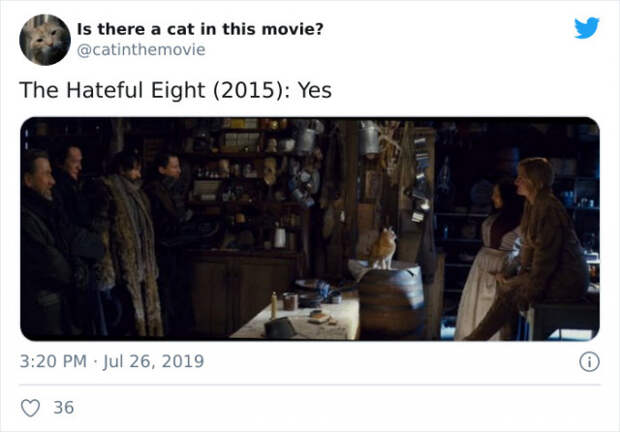
Task: Select the tweet text 'The Hateful Eight (2015): Yes'
Action: click(176, 90)
